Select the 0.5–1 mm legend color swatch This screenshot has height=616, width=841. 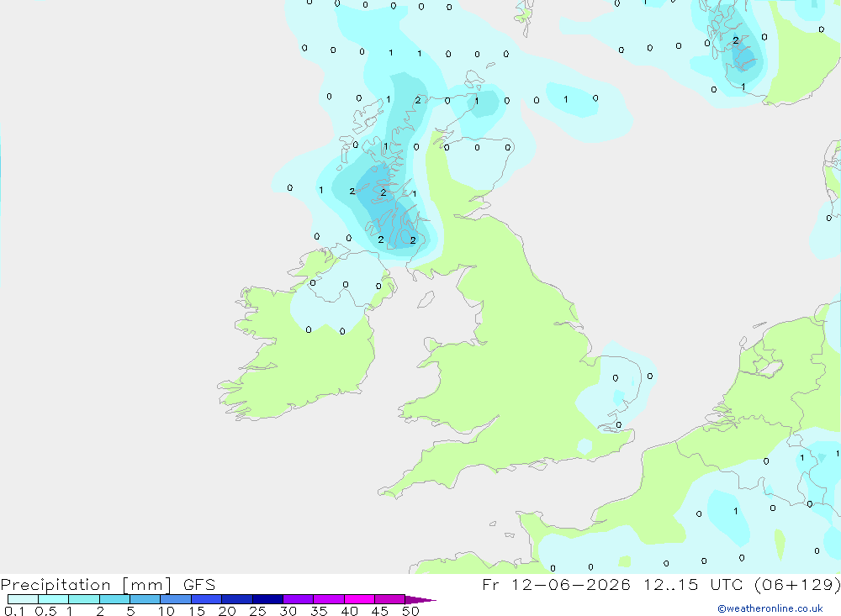(53, 599)
